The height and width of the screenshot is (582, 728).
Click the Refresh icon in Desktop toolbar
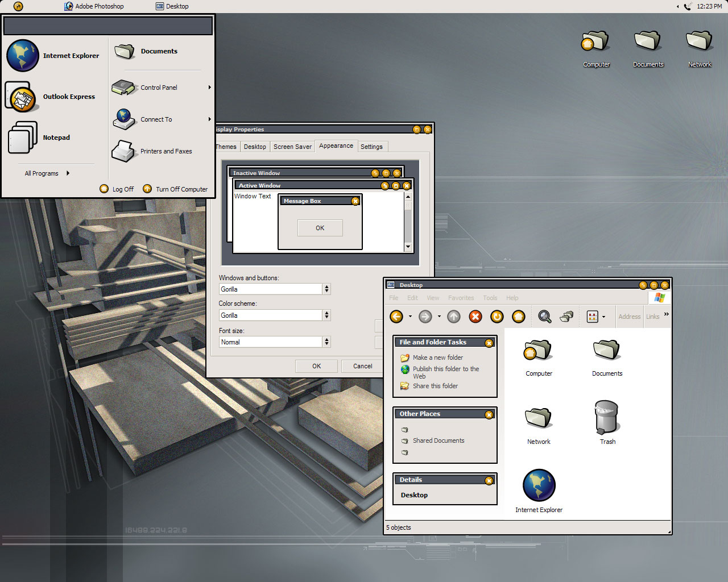[497, 317]
